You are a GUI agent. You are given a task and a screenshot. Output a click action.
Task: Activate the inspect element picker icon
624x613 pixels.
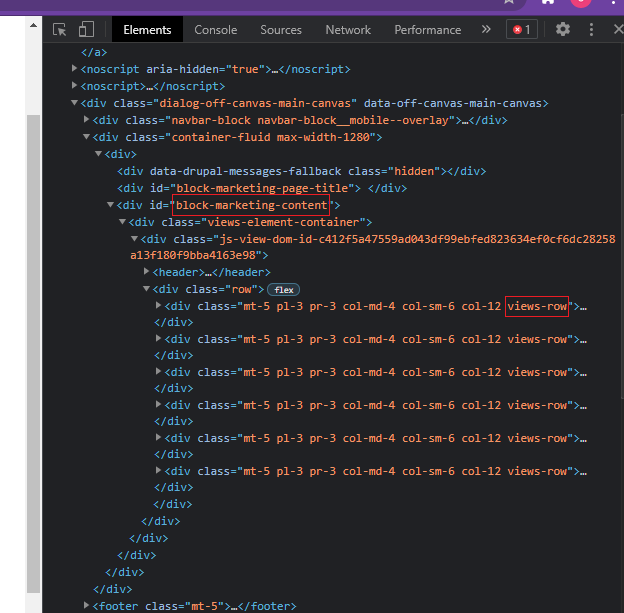60,30
